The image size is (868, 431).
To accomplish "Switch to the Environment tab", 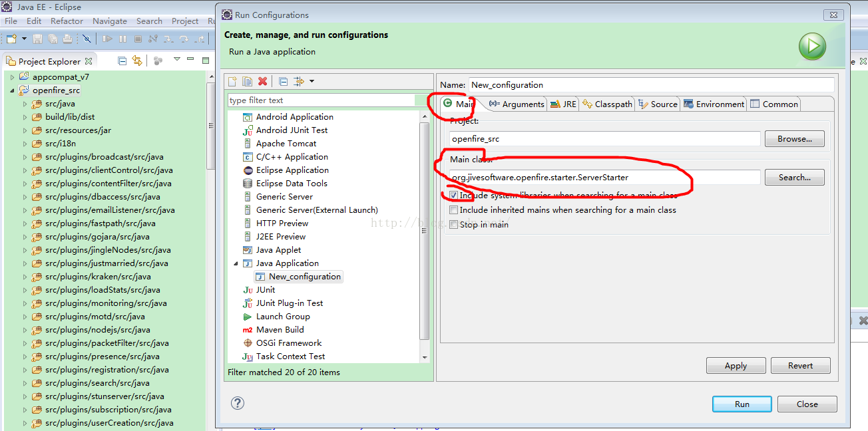I will (x=714, y=104).
